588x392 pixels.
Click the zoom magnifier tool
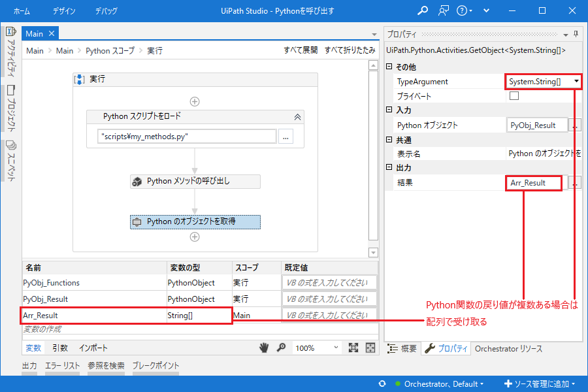(x=281, y=348)
